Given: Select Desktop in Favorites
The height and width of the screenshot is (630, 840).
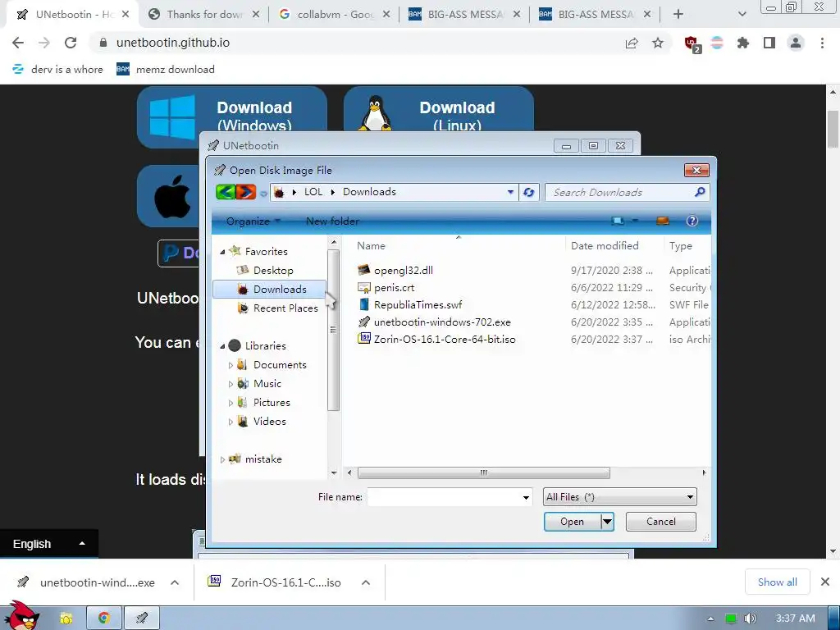Looking at the screenshot, I should (273, 271).
